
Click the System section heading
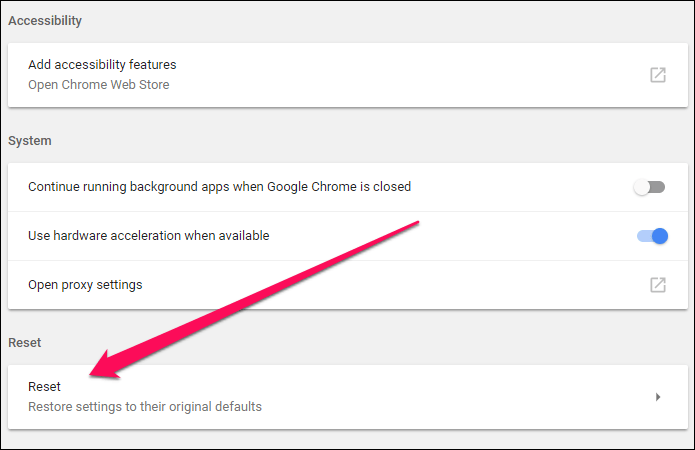(x=30, y=141)
